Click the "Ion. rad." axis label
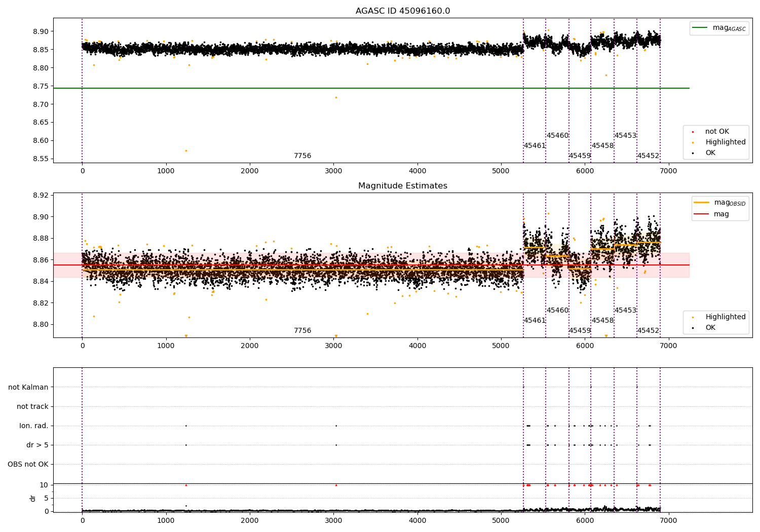The height and width of the screenshot is (532, 760). click(x=34, y=426)
